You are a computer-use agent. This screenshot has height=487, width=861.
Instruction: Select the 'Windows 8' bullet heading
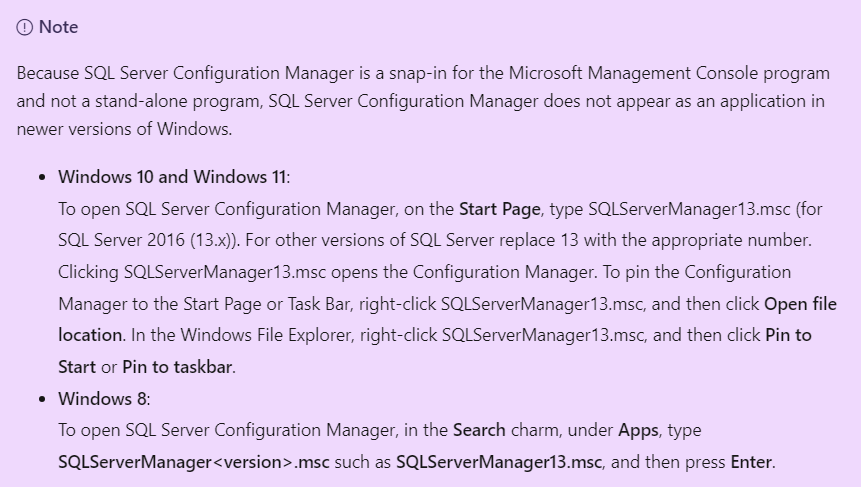click(x=103, y=399)
